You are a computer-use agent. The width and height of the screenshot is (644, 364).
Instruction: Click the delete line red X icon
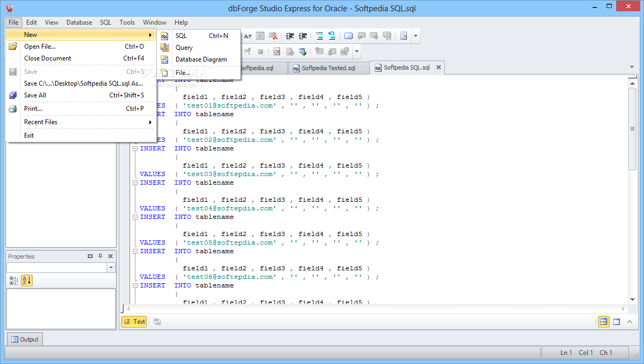273,36
